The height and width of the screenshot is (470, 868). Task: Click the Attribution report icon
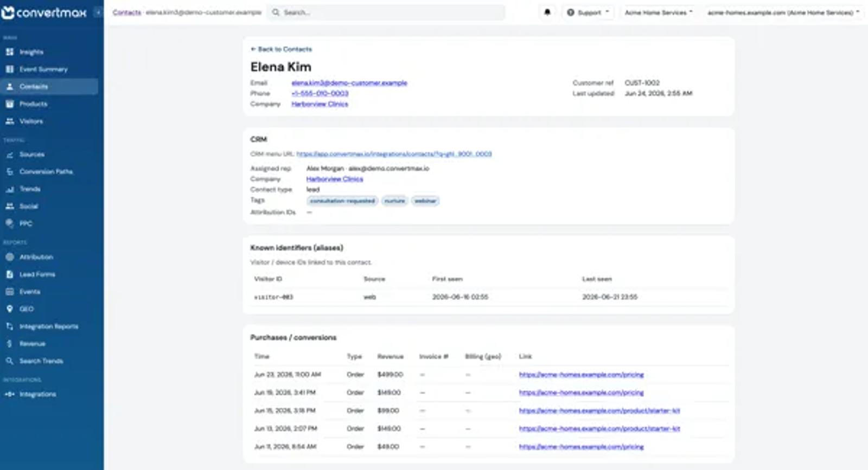(x=9, y=257)
